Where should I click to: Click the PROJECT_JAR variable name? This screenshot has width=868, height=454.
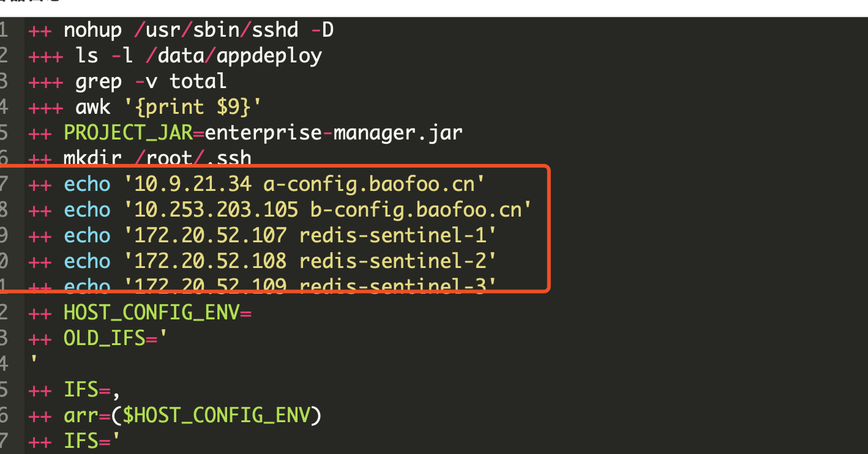[131, 133]
